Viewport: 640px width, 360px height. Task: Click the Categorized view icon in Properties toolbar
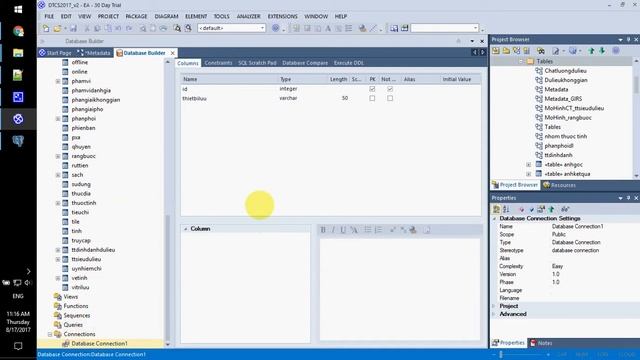pos(496,209)
